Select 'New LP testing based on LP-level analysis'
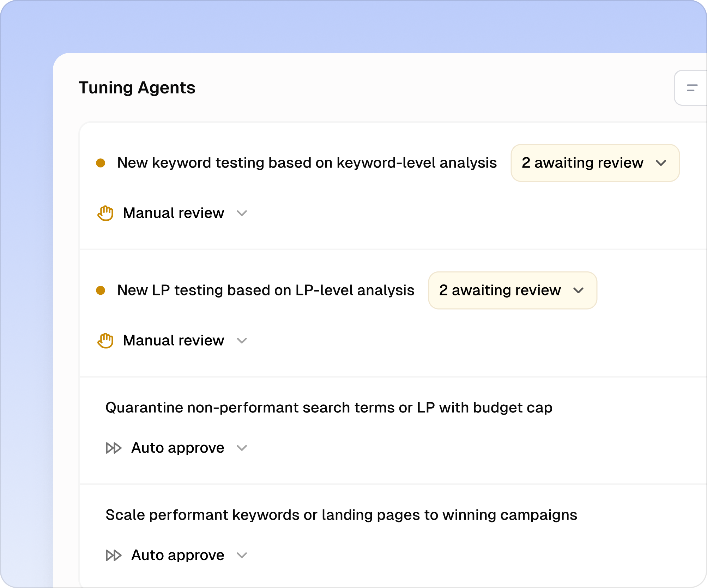Screen dimensions: 707x588 (x=266, y=290)
